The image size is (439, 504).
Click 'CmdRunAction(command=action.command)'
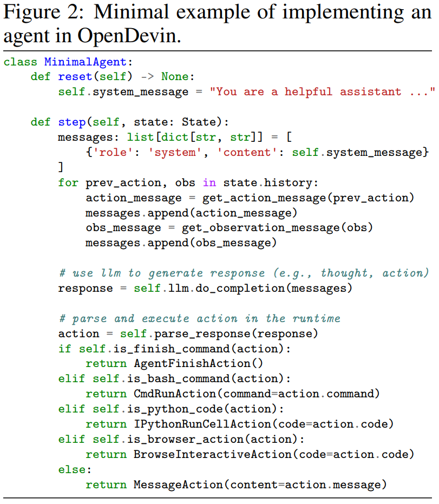click(x=257, y=394)
